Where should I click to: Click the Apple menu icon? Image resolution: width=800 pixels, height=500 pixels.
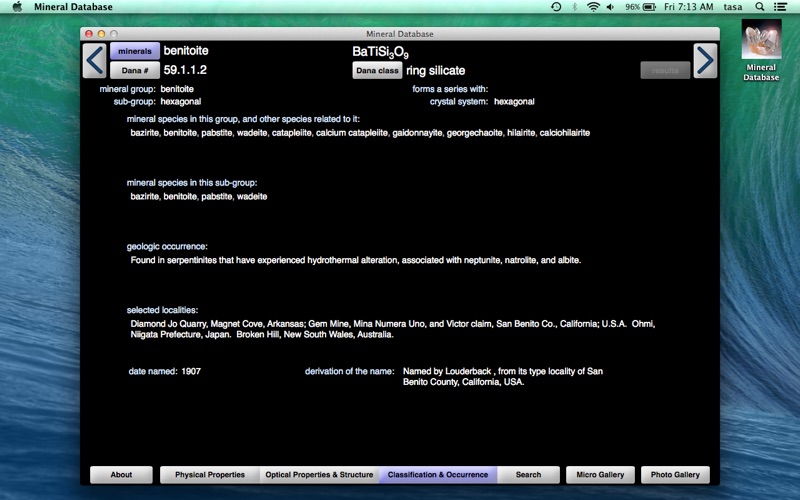pos(17,7)
